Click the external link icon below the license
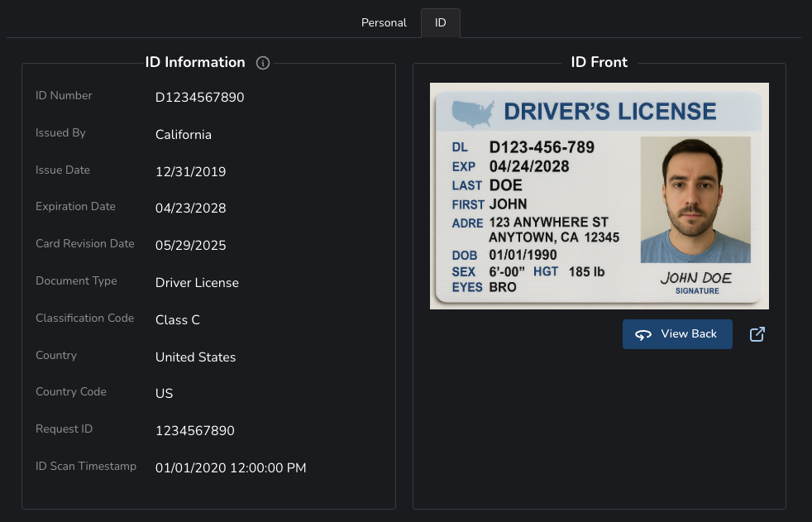This screenshot has width=812, height=522. coord(757,333)
